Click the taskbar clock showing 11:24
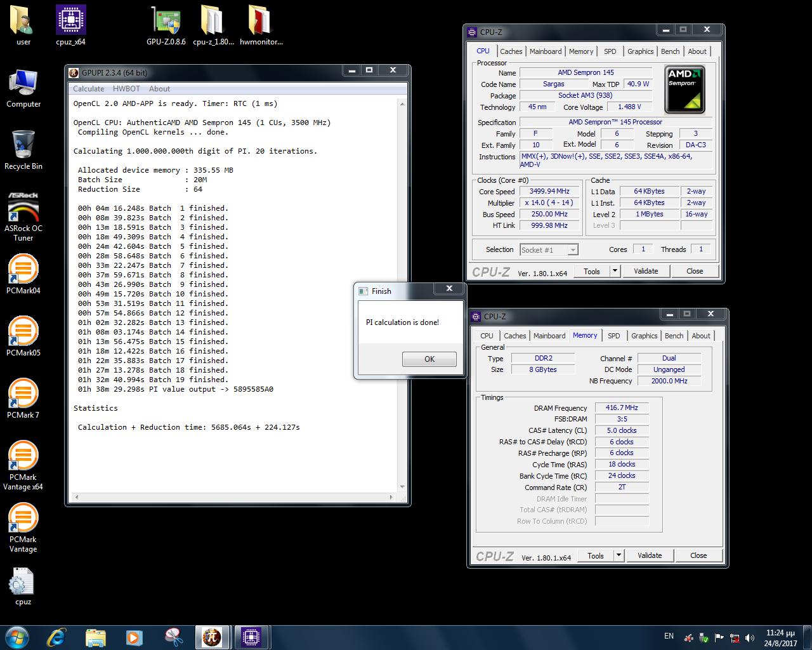The width and height of the screenshot is (812, 650). click(780, 638)
